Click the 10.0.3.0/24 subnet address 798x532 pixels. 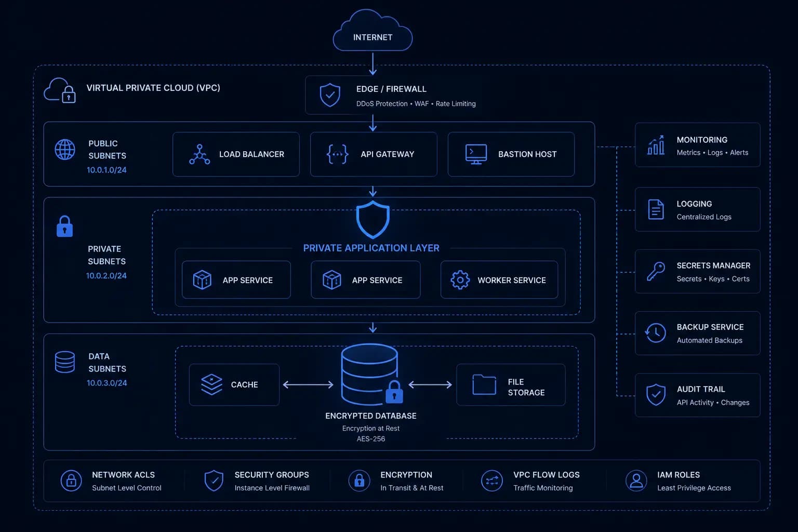[107, 383]
